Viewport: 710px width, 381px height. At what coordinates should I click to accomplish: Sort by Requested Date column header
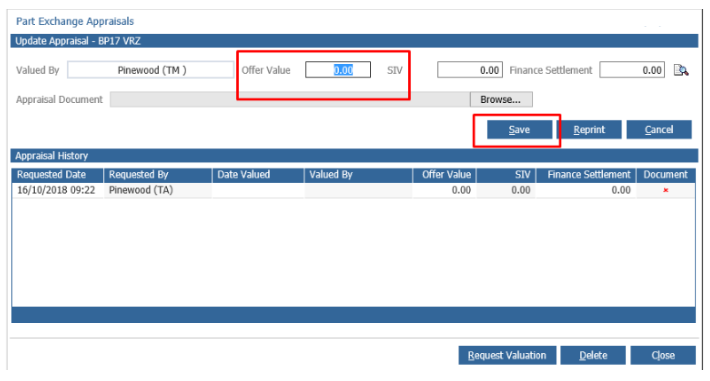coord(58,175)
